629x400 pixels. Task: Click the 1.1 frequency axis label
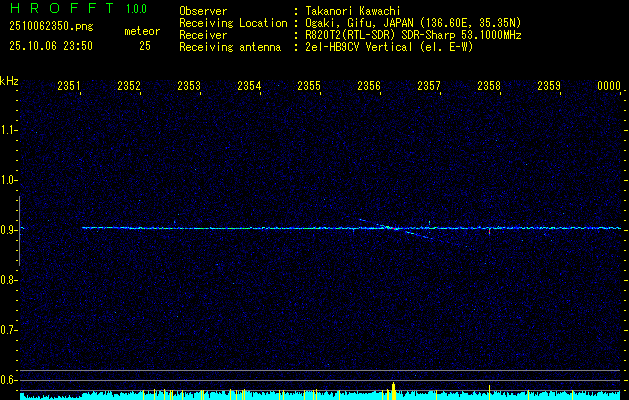pyautogui.click(x=8, y=130)
